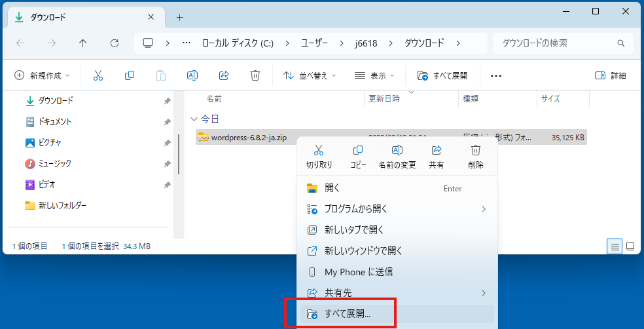Maximize the Explorer window

point(595,12)
